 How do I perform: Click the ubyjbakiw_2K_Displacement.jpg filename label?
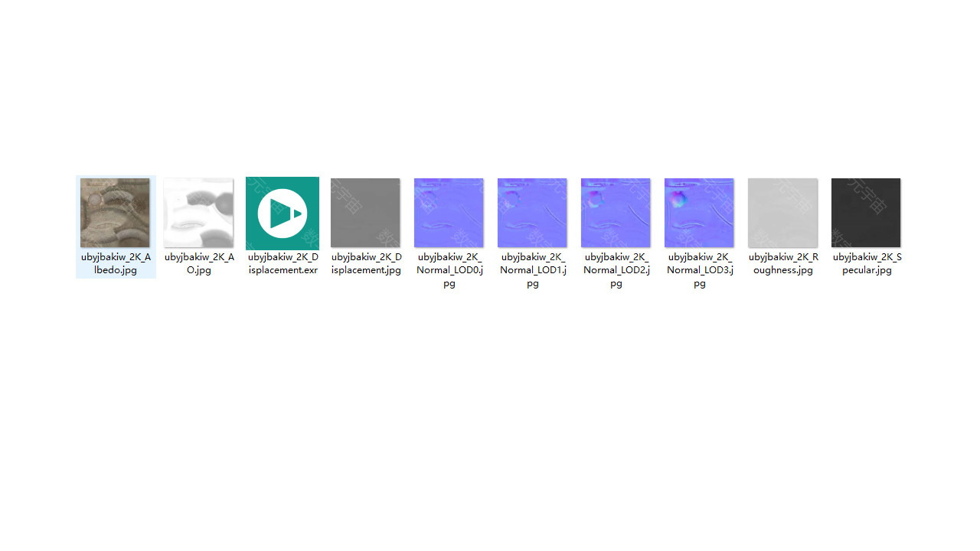tap(366, 264)
